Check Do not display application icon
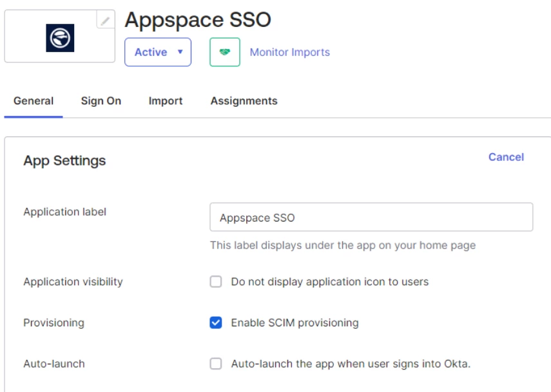The width and height of the screenshot is (551, 392). [216, 281]
